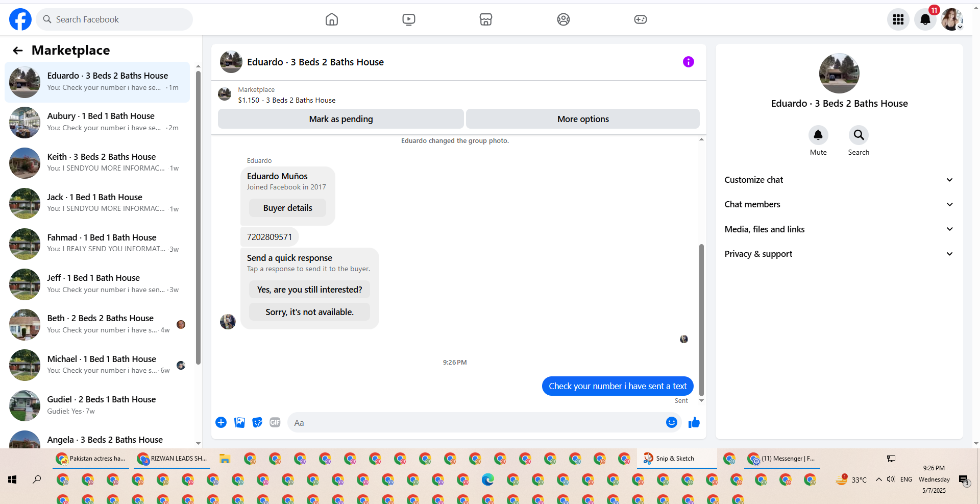Click the conversation list scrollbar

tap(198, 218)
